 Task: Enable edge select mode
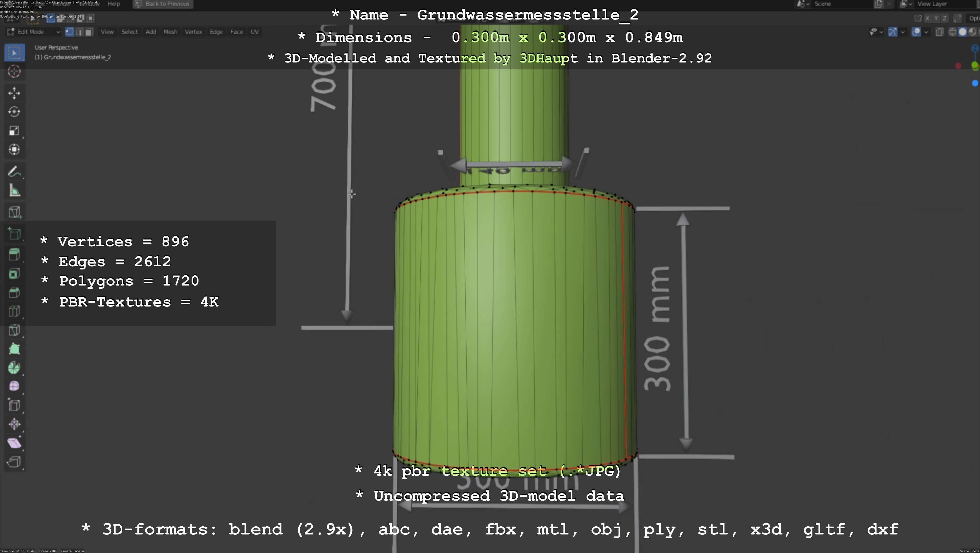click(80, 32)
